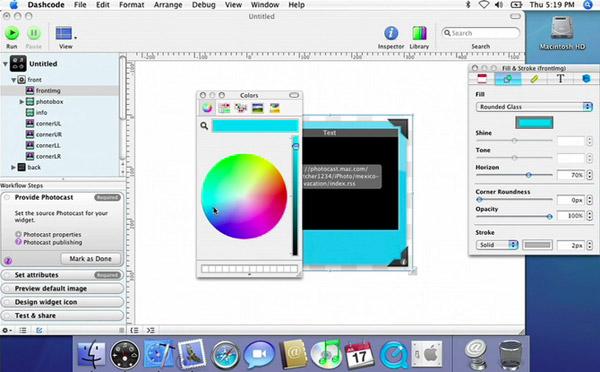
Task: Select the info element in the navigator
Action: point(41,113)
